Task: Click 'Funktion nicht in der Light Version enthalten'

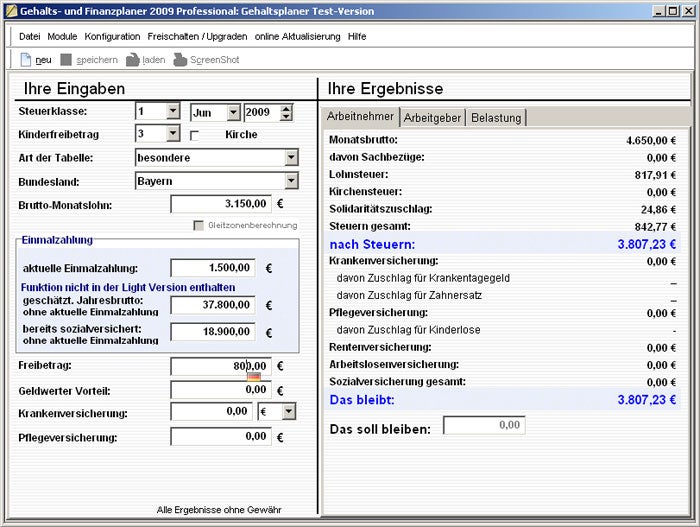Action: click(128, 287)
